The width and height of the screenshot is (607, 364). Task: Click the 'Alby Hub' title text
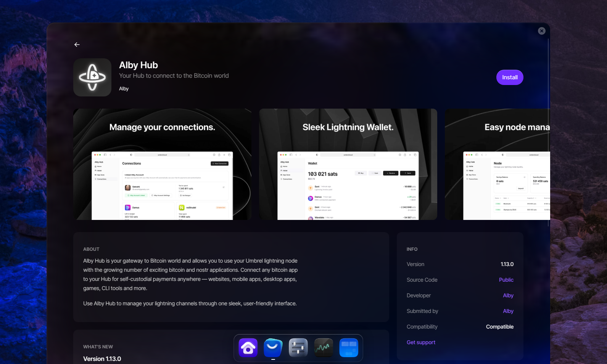138,65
